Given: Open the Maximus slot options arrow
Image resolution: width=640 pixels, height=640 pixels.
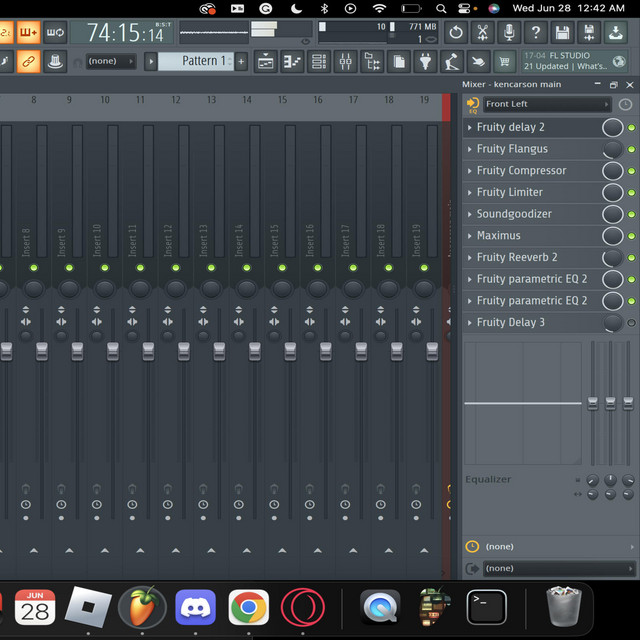Looking at the screenshot, I should 470,236.
